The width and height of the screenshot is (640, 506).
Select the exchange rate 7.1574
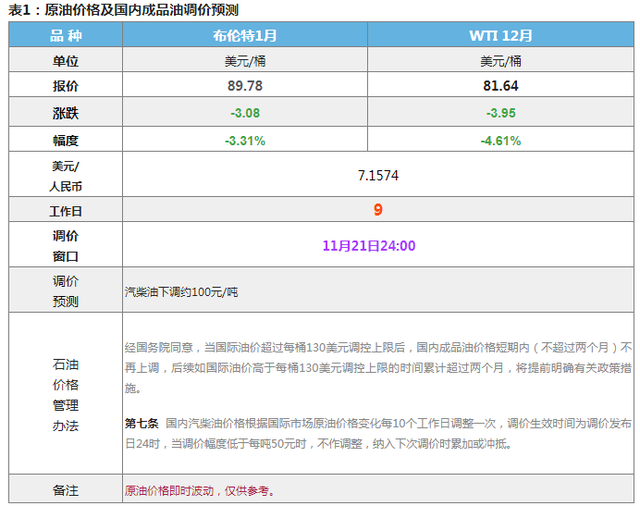click(378, 175)
